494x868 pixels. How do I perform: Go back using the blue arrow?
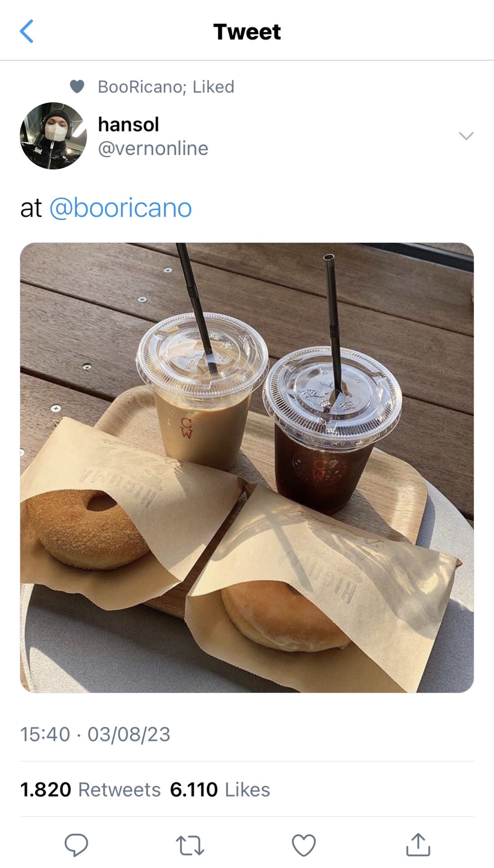pyautogui.click(x=27, y=32)
